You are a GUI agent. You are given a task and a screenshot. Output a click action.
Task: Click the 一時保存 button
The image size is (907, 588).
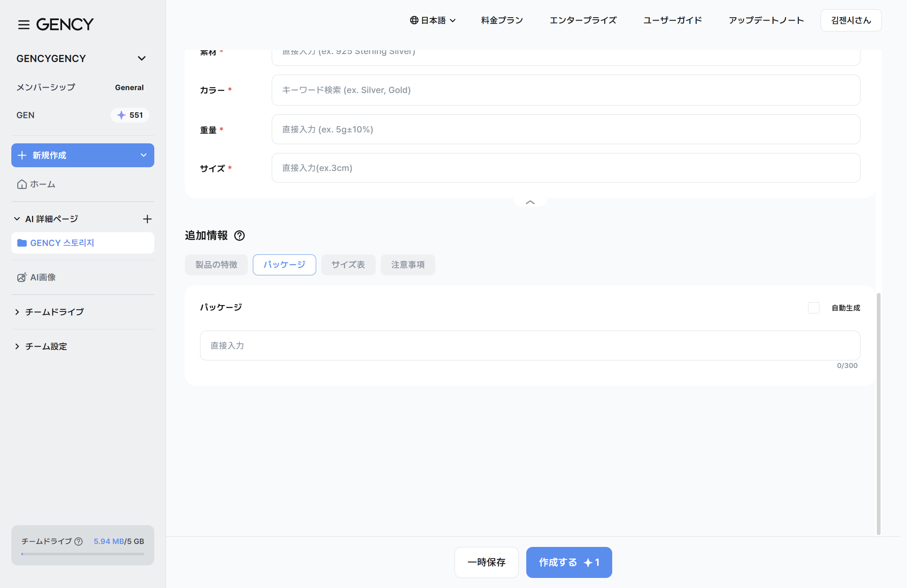486,562
